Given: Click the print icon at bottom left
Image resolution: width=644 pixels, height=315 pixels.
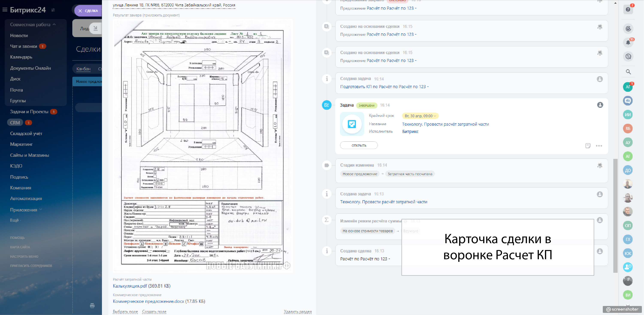Looking at the screenshot, I should pyautogui.click(x=92, y=306).
